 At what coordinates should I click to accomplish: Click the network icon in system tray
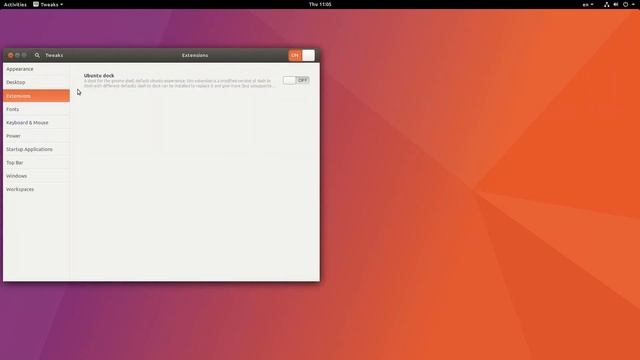click(607, 4)
